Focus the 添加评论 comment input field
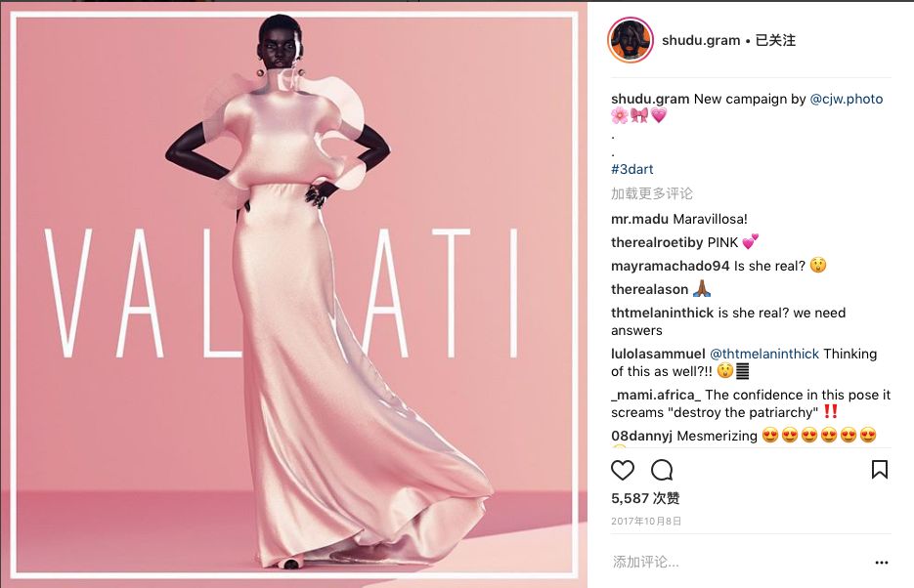This screenshot has width=914, height=588. (740, 562)
